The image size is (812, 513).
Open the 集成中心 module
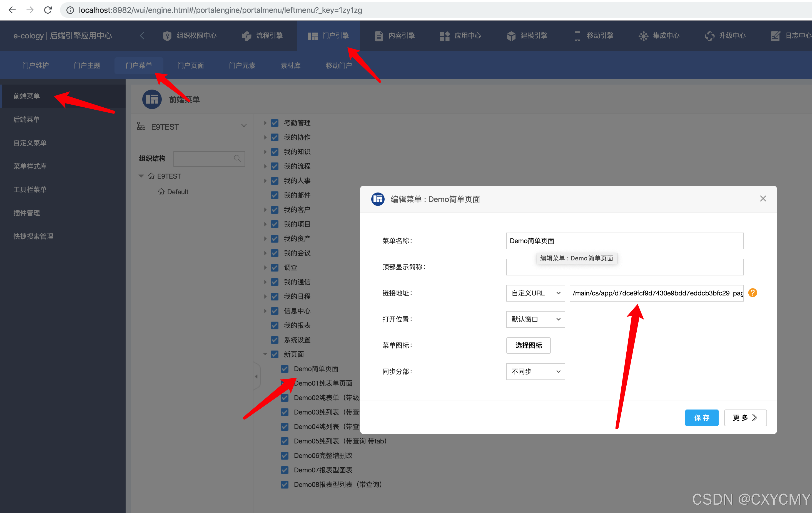coord(659,36)
